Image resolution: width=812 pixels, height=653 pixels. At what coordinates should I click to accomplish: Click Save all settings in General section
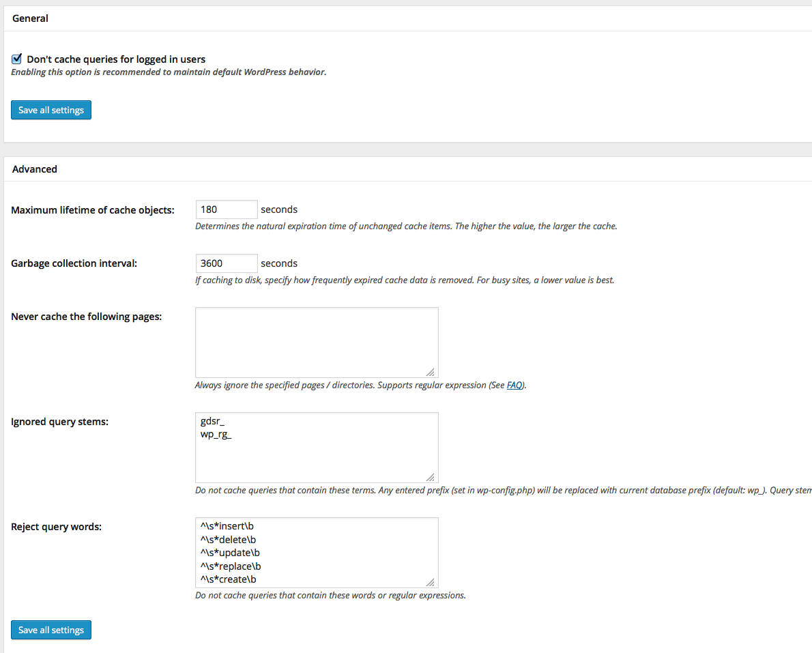point(50,110)
